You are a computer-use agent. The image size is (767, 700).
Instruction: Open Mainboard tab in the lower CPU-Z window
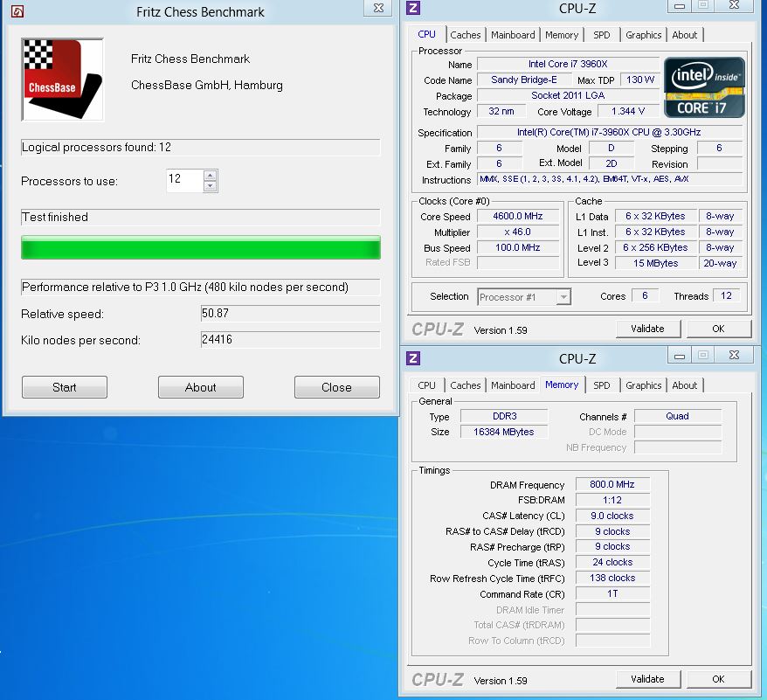(x=513, y=385)
